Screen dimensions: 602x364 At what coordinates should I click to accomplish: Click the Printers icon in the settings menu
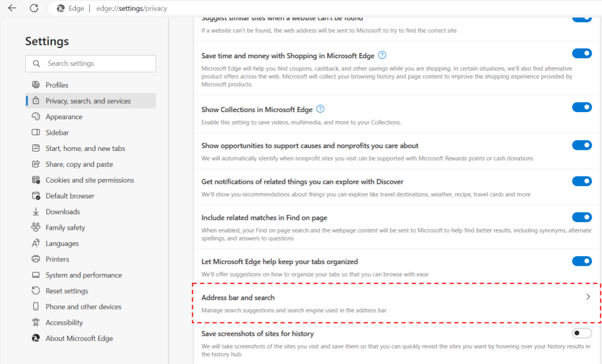(x=36, y=259)
